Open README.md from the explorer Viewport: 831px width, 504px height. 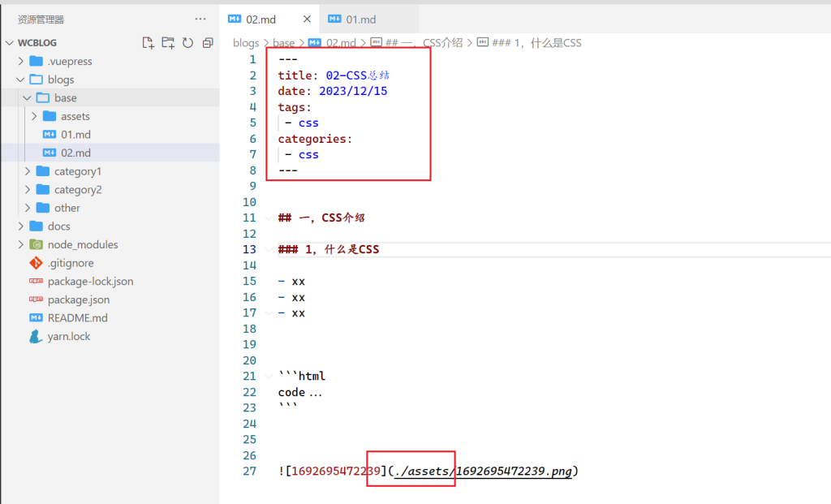click(x=77, y=318)
